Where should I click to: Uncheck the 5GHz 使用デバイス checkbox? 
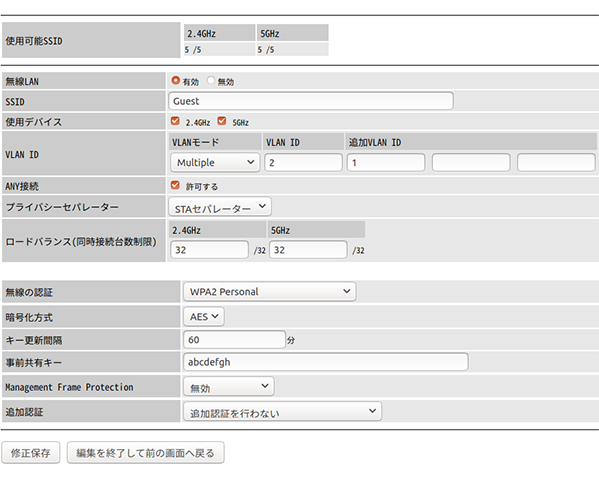[x=222, y=121]
